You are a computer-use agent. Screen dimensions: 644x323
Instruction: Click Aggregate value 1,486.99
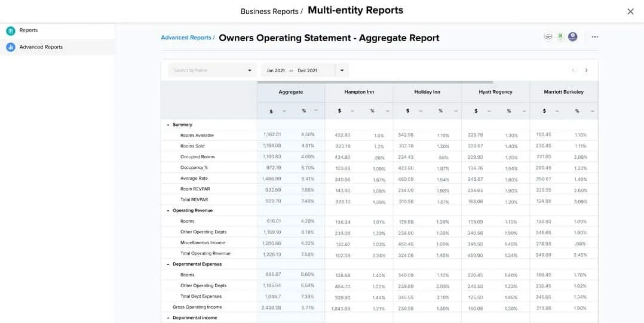click(271, 179)
